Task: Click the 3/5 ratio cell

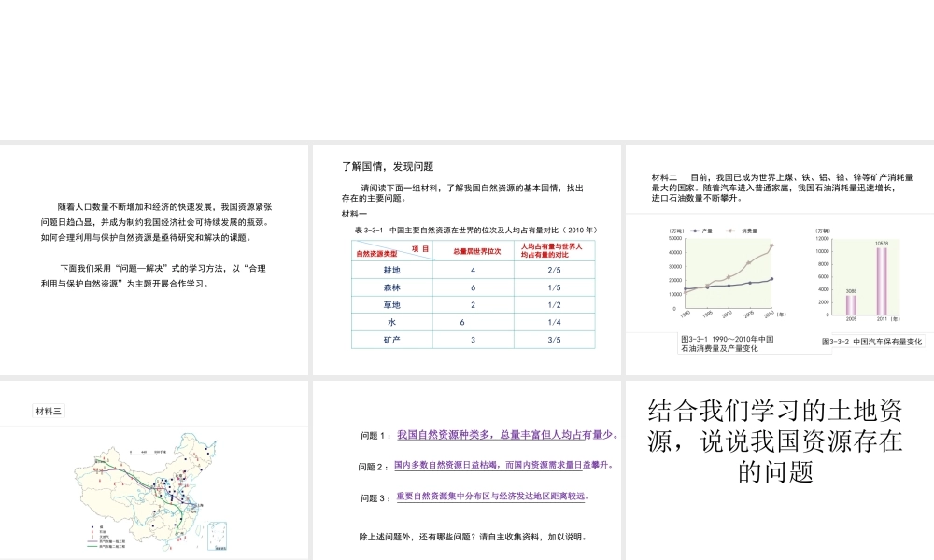Action: (554, 340)
